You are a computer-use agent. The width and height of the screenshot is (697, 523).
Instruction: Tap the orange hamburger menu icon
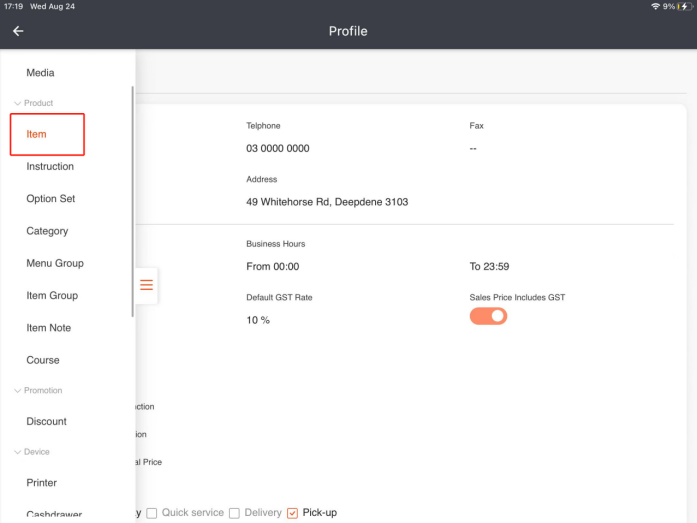[x=146, y=285]
